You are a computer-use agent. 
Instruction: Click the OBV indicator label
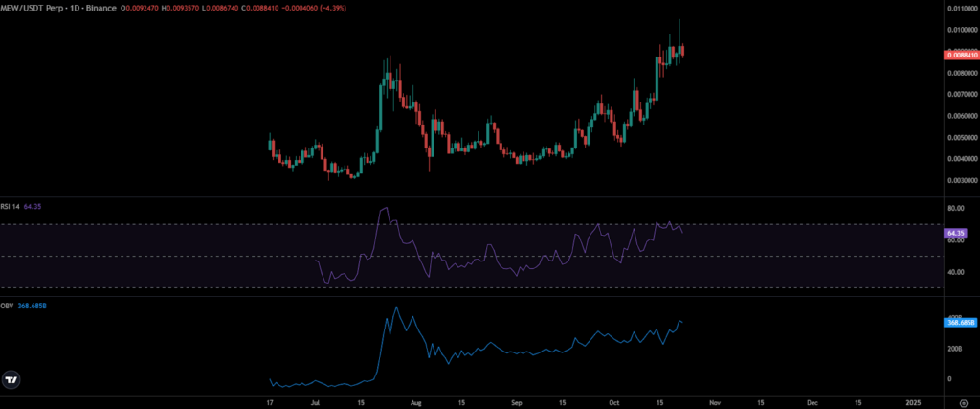point(8,306)
